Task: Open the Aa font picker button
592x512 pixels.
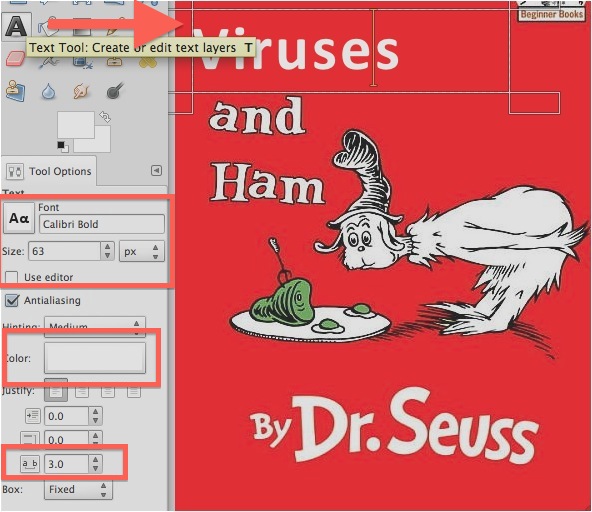Action: coord(19,218)
